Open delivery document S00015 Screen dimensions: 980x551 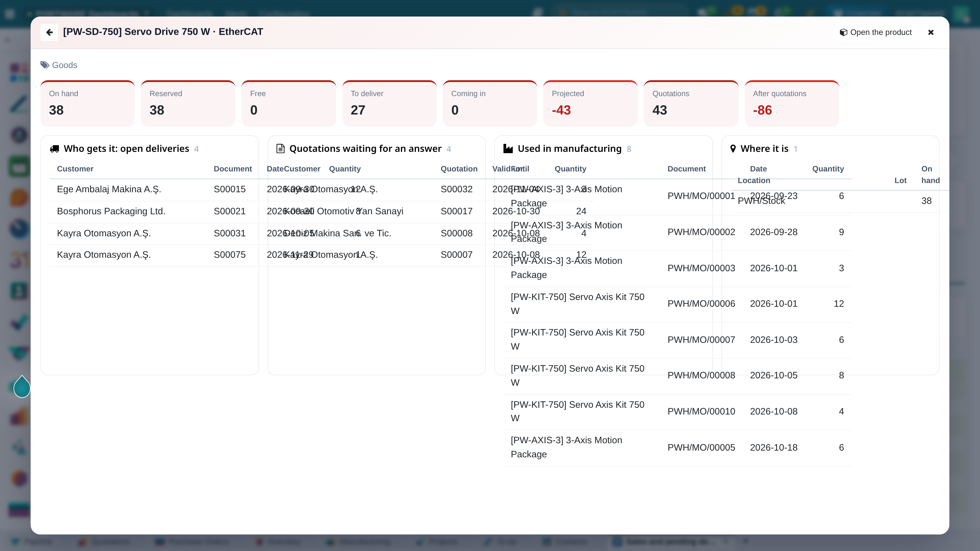229,189
